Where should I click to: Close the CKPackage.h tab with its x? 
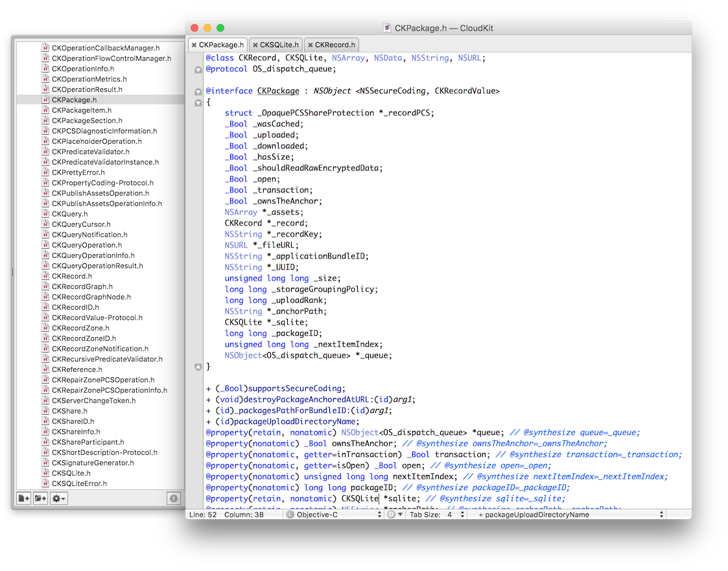coord(194,45)
